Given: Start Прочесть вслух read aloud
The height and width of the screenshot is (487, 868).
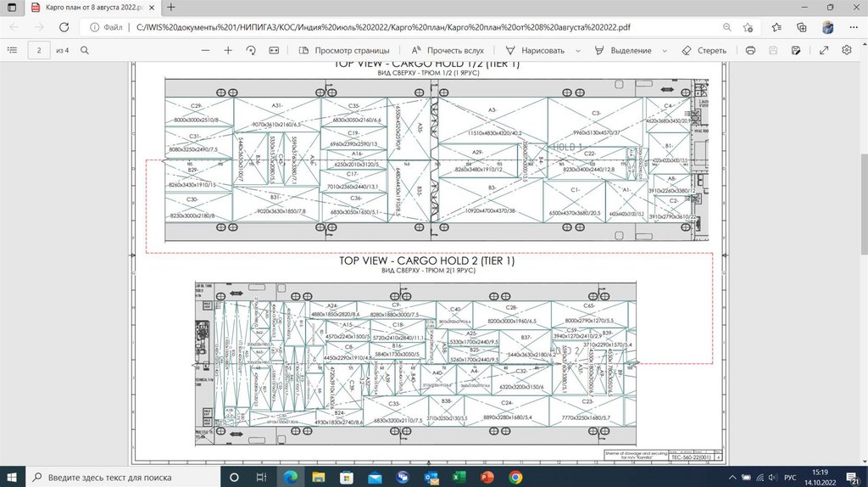Looking at the screenshot, I should click(448, 50).
